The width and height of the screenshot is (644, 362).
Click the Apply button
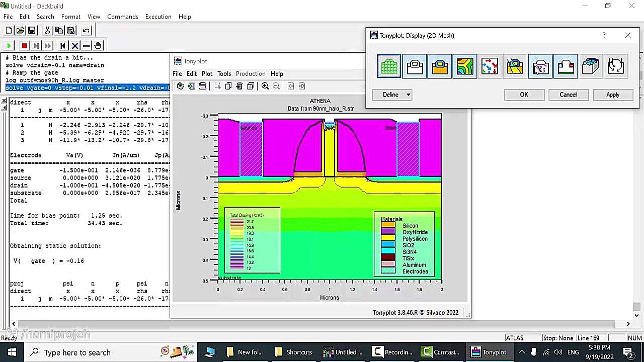[x=612, y=95]
